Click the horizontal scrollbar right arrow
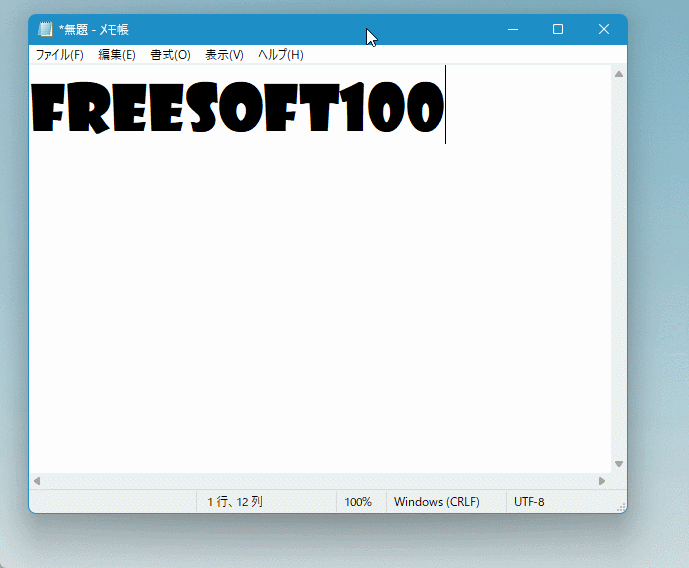 click(x=602, y=481)
